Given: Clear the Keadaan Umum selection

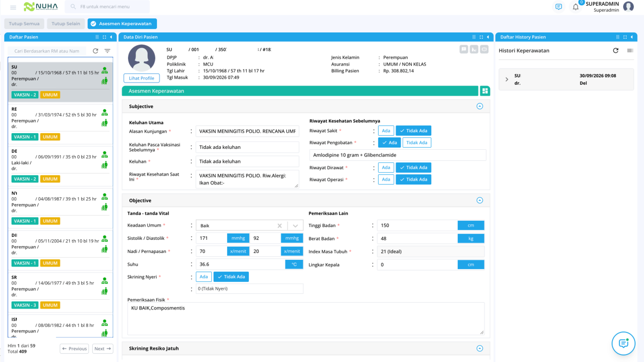Looking at the screenshot, I should click(279, 226).
